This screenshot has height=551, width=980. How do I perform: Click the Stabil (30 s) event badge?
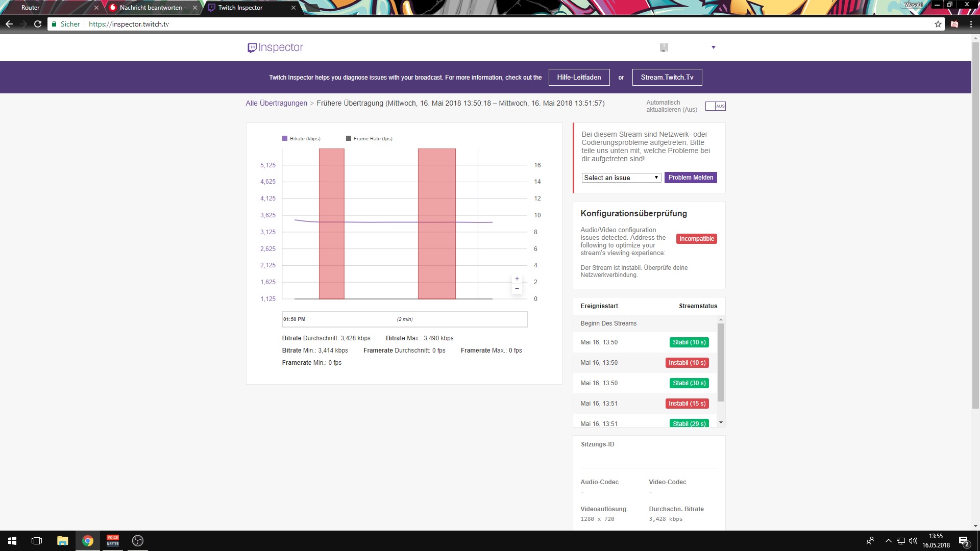click(x=689, y=383)
